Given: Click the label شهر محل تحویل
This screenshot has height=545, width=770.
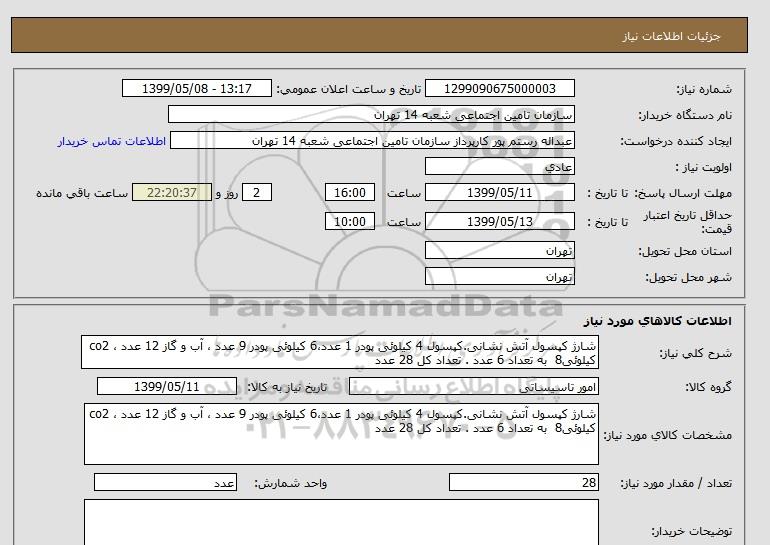Looking at the screenshot, I should tap(688, 277).
